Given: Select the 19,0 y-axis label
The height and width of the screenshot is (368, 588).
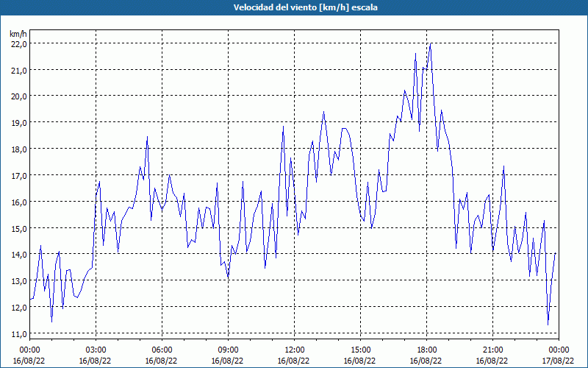Looking at the screenshot, I should (x=19, y=123).
